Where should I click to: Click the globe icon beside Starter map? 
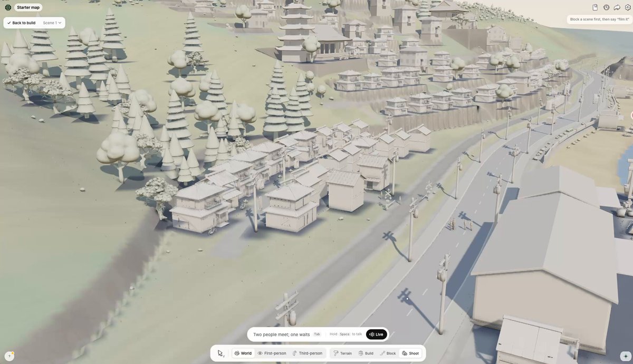point(8,7)
